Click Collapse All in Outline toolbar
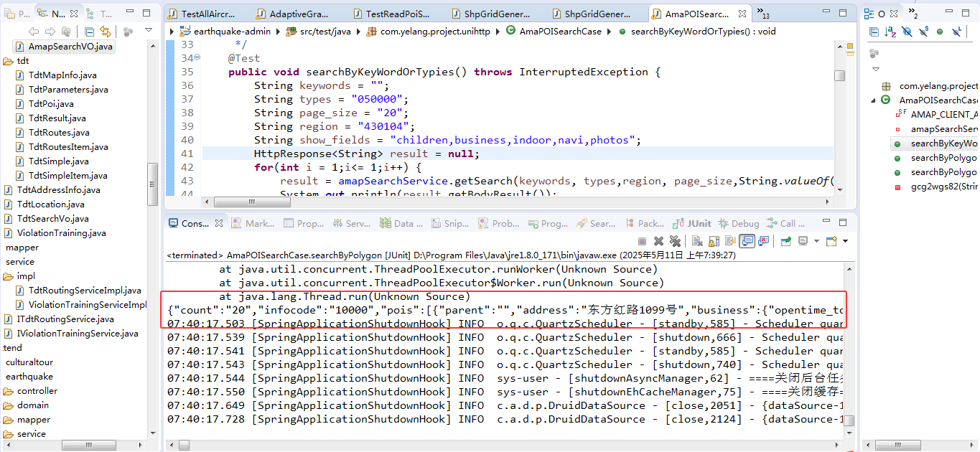Image resolution: width=980 pixels, height=452 pixels. click(x=874, y=32)
